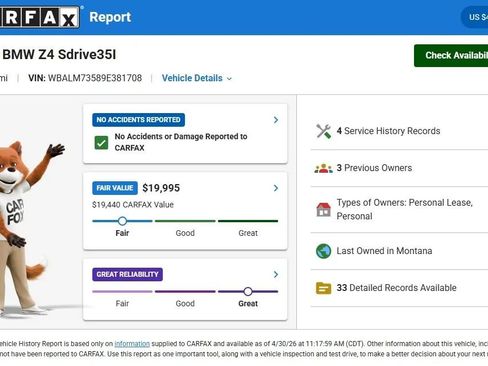Image resolution: width=488 pixels, height=366 pixels.
Task: Click the BMW Z4 Sdrive35I title
Action: (59, 55)
